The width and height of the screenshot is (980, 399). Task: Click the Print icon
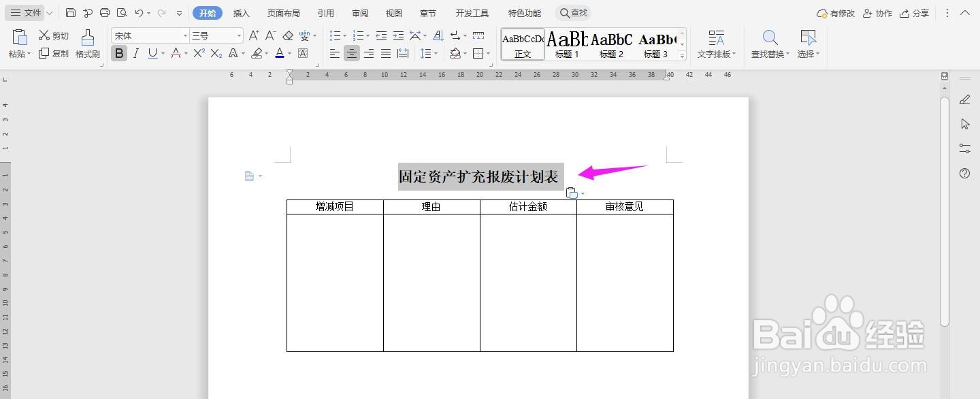(105, 13)
